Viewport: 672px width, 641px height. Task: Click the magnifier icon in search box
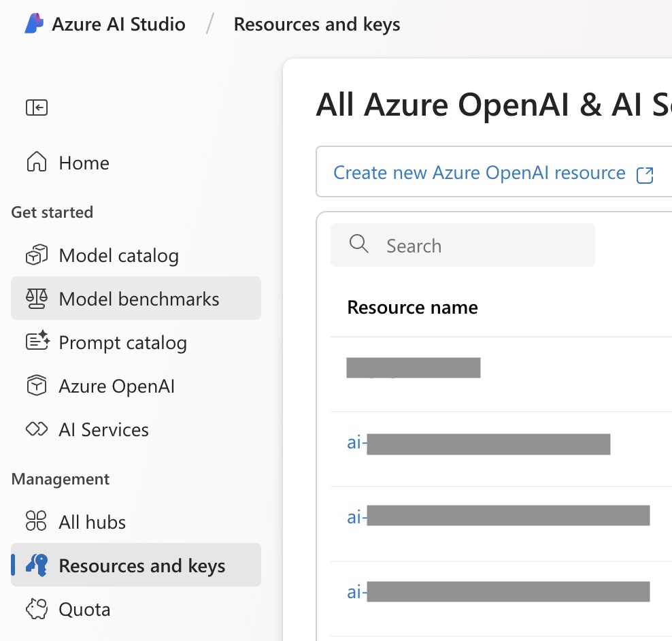[x=358, y=245]
